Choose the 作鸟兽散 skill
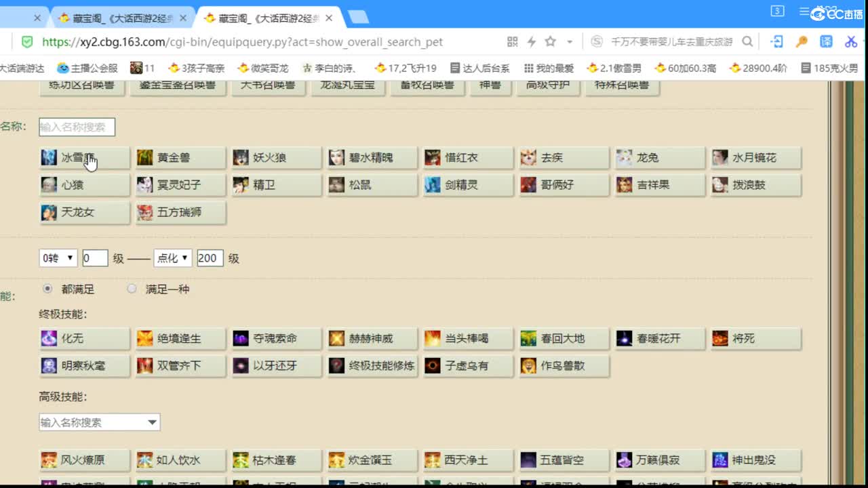Screen dimensions: 868x488 (x=564, y=366)
